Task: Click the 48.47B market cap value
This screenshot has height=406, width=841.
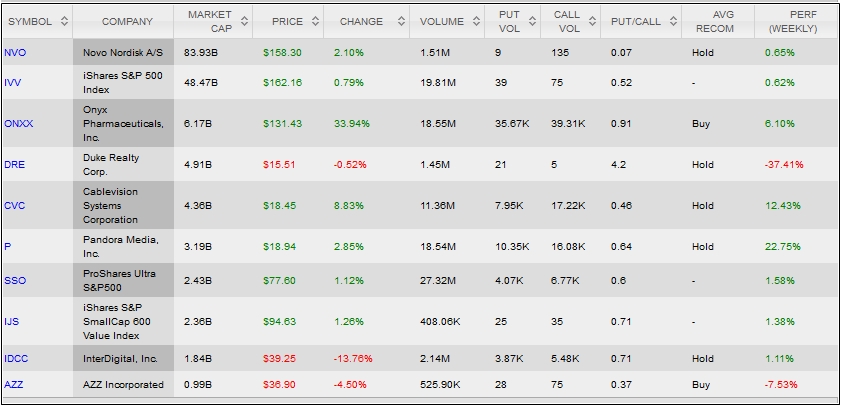Action: [201, 83]
